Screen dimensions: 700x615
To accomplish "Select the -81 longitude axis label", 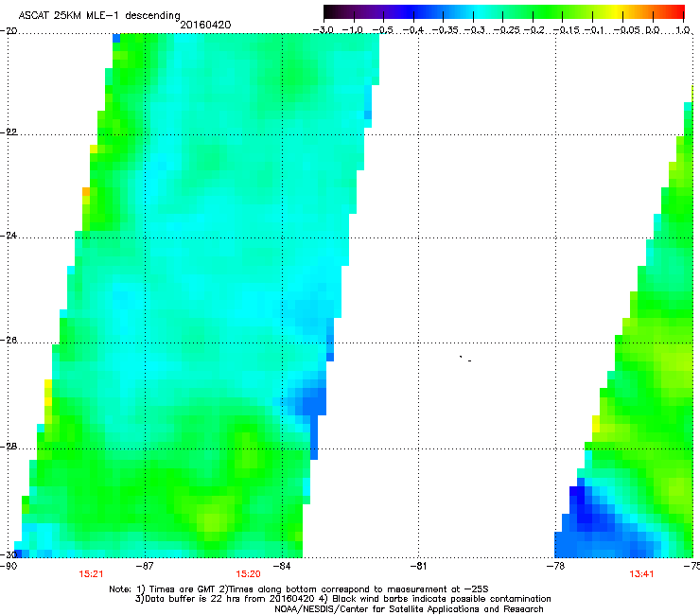I will [x=418, y=567].
